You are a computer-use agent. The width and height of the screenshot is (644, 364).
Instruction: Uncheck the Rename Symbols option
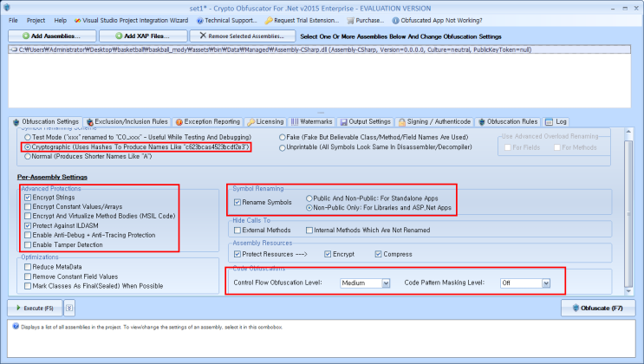pyautogui.click(x=237, y=202)
